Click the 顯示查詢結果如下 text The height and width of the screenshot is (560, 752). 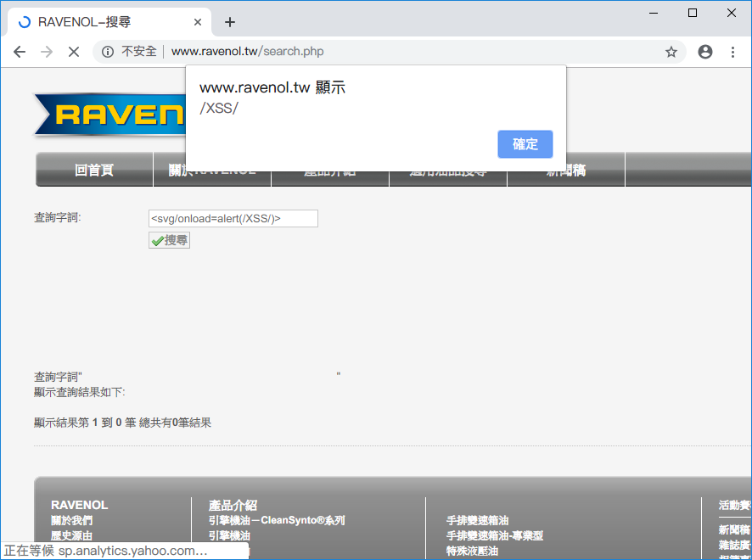click(80, 392)
